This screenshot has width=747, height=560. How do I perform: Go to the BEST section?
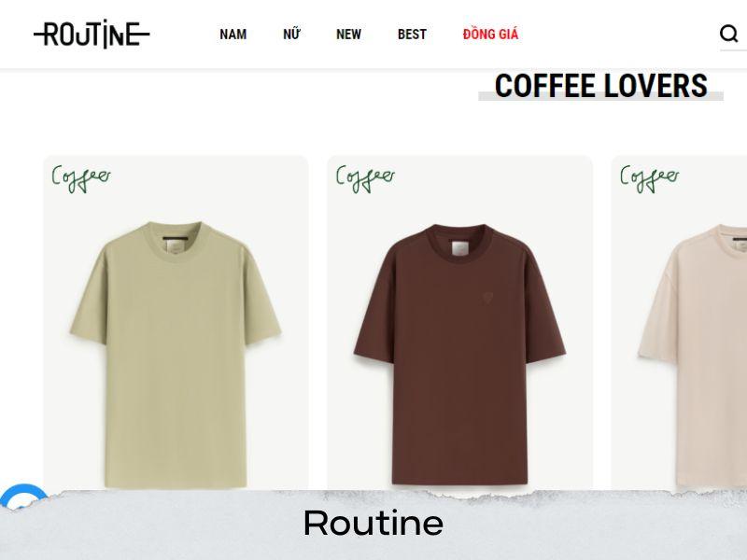pos(412,35)
